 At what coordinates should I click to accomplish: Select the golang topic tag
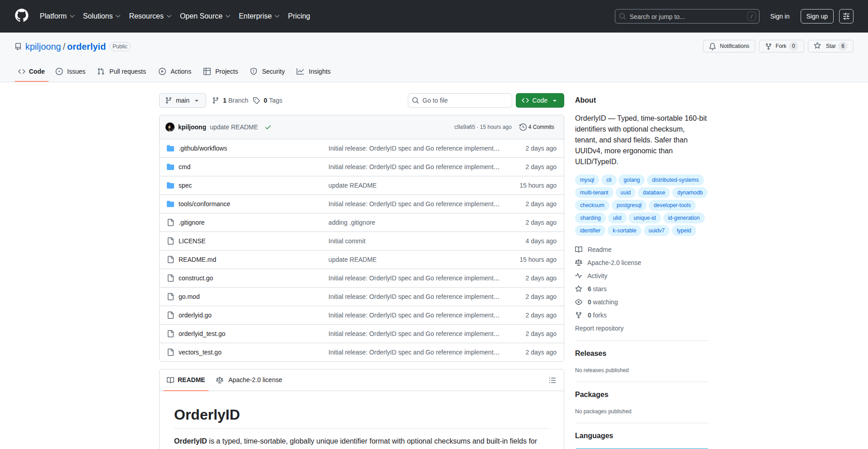[632, 180]
